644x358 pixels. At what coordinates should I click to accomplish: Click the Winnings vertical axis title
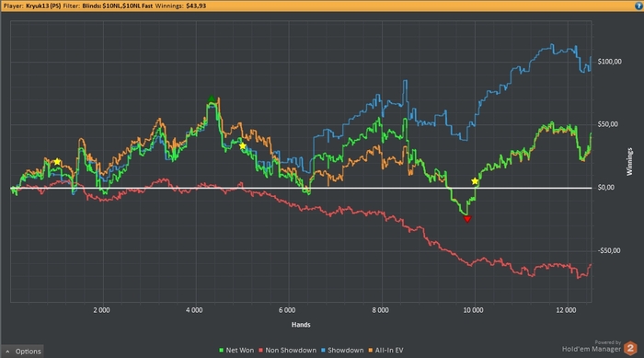click(629, 162)
